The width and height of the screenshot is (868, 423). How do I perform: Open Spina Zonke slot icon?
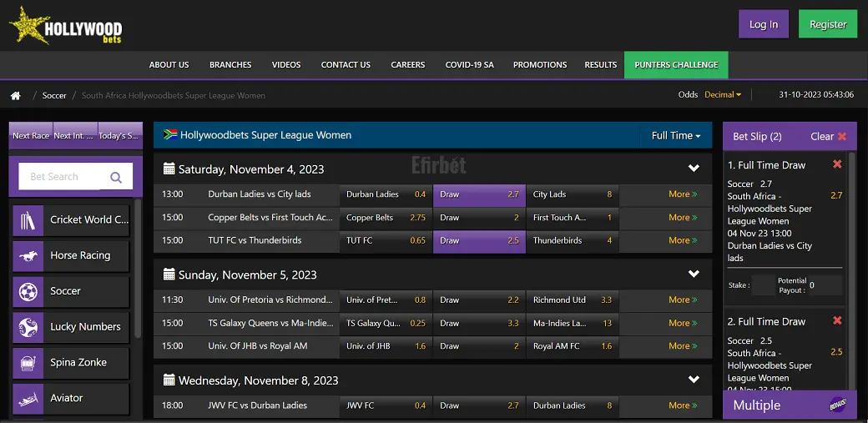click(x=28, y=363)
